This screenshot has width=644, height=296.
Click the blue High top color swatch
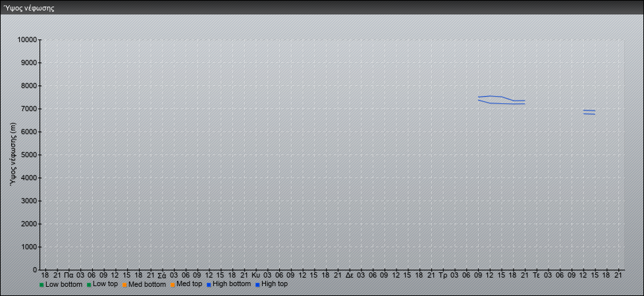pos(257,285)
